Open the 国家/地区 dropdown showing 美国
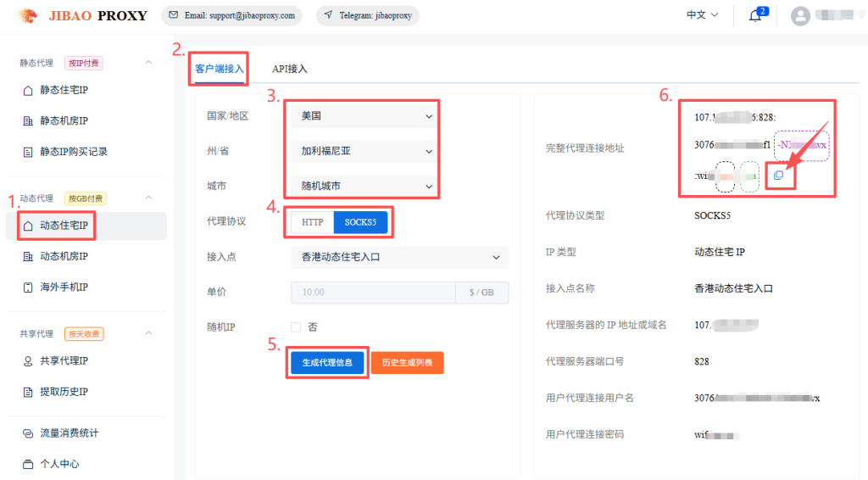The width and height of the screenshot is (868, 480). [x=364, y=116]
